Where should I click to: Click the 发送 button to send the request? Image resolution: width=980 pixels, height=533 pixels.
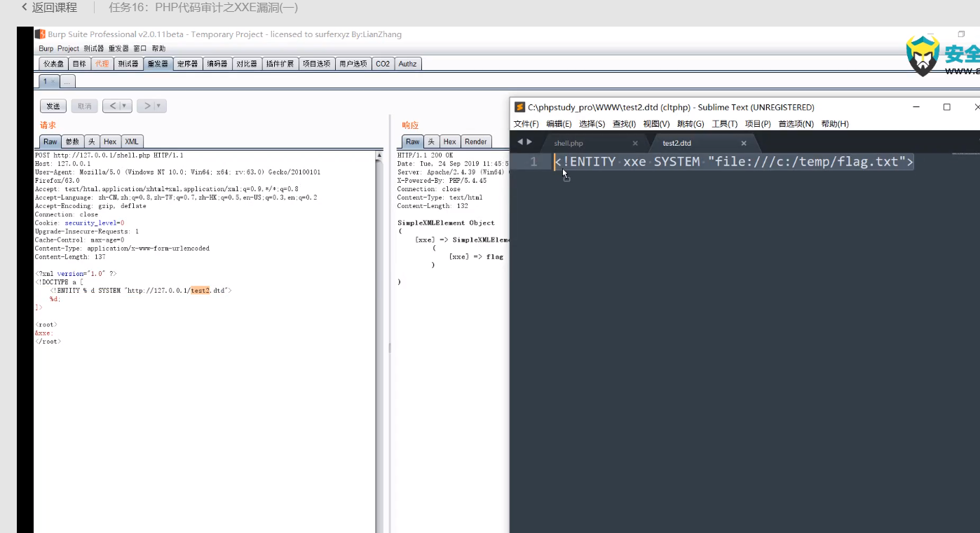[53, 106]
